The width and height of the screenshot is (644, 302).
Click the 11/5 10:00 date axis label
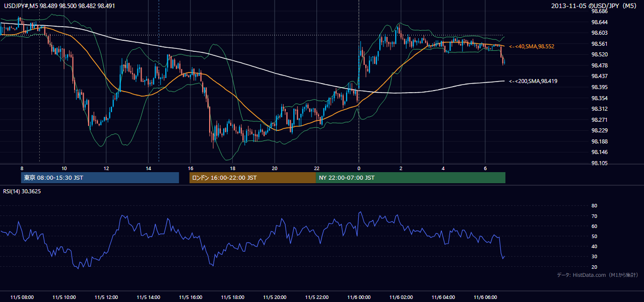click(63, 297)
